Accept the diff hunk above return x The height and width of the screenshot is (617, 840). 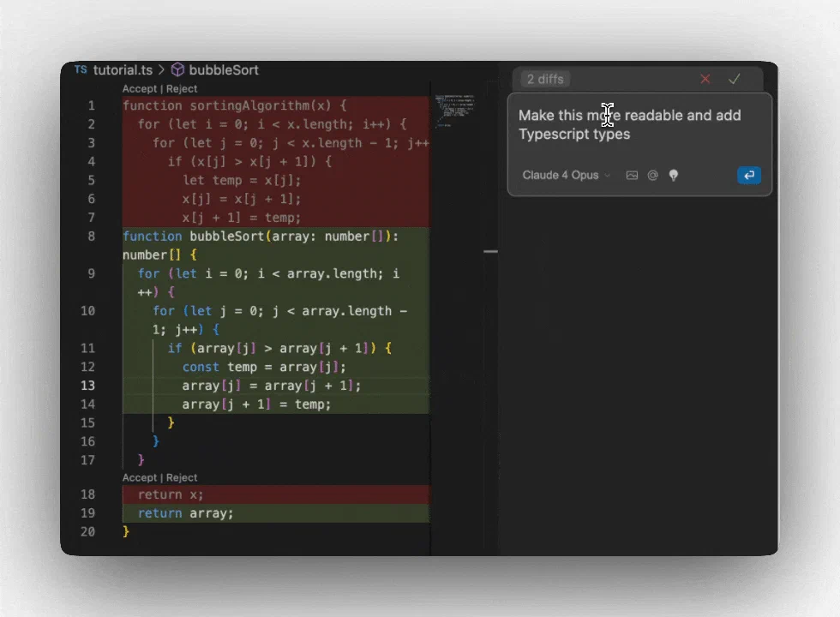[x=139, y=478]
